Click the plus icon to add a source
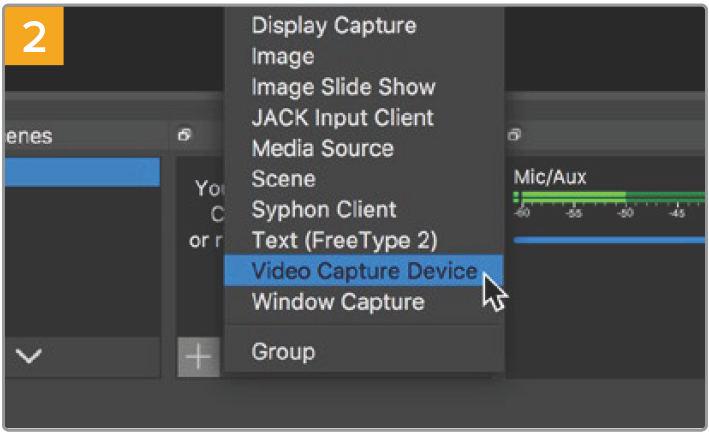 click(199, 358)
